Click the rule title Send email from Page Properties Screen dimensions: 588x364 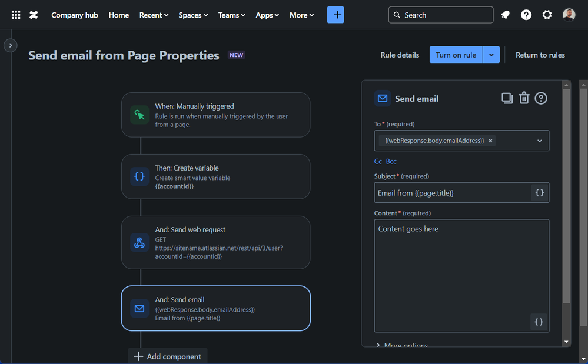[x=124, y=55]
